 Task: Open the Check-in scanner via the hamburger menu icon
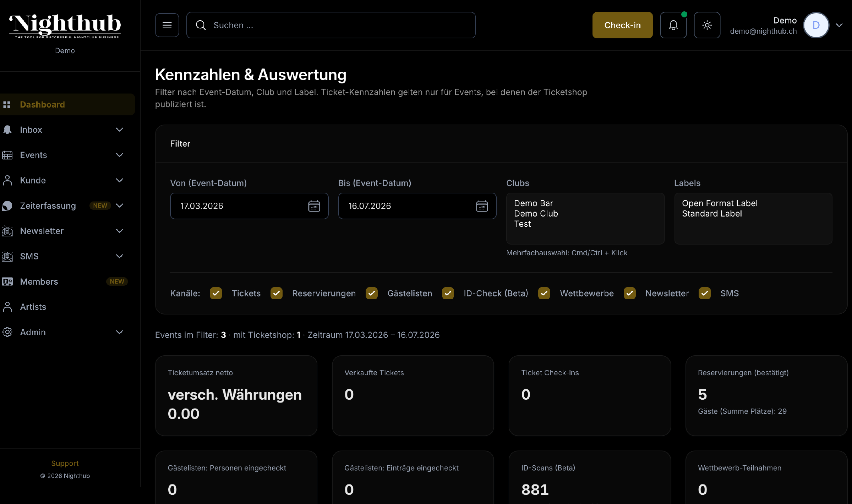167,25
